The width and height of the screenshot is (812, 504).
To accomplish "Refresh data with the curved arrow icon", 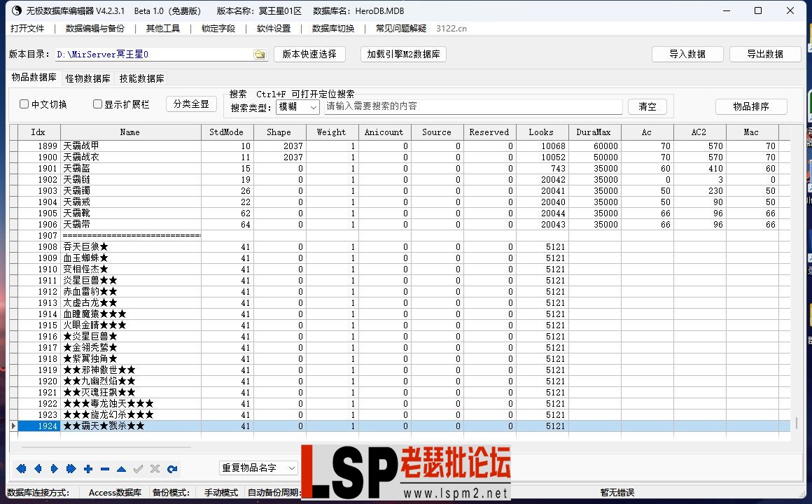I will click(172, 469).
